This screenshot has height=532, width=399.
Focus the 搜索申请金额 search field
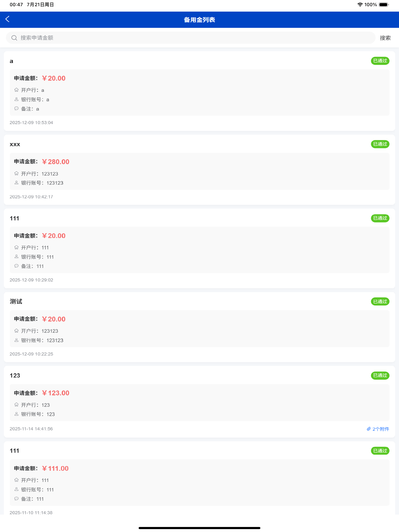tap(191, 38)
